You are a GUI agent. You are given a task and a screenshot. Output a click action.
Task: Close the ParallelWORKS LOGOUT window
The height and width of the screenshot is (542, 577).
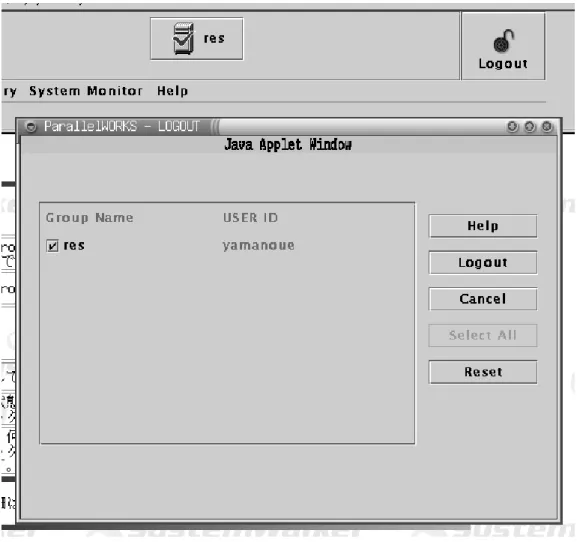[x=547, y=127]
